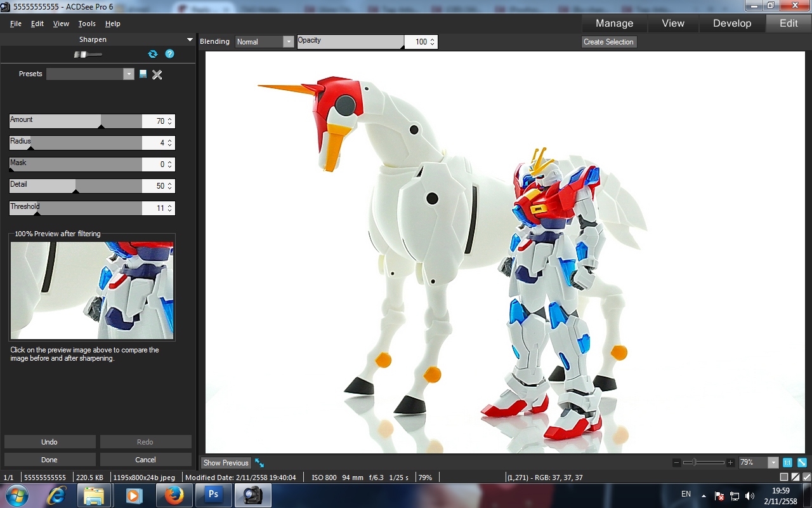
Task: Switch to Manage mode tab
Action: click(x=614, y=23)
